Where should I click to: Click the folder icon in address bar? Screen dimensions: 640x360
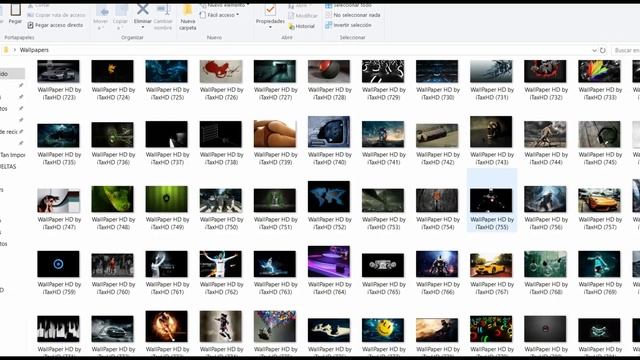[x=6, y=50]
